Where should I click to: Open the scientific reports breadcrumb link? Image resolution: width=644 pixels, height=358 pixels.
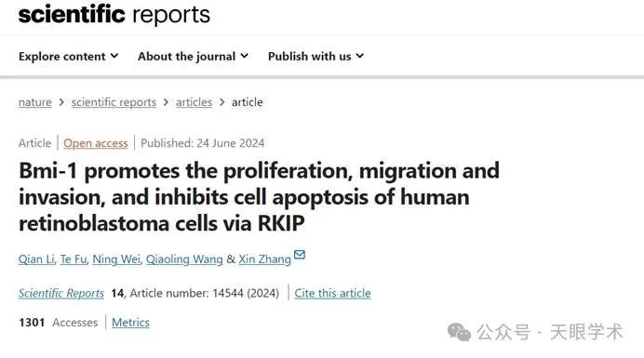pos(114,102)
